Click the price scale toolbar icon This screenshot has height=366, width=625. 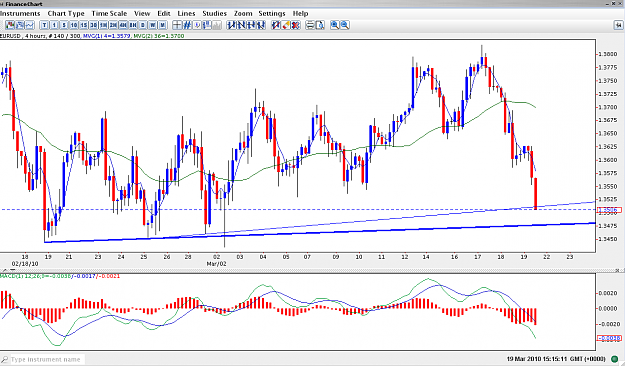click(x=207, y=25)
